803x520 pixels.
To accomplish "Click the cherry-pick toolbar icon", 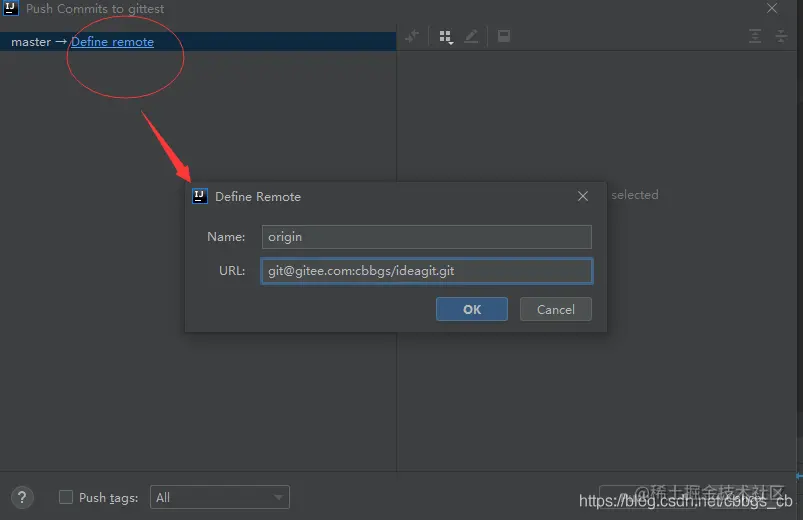I will click(412, 36).
